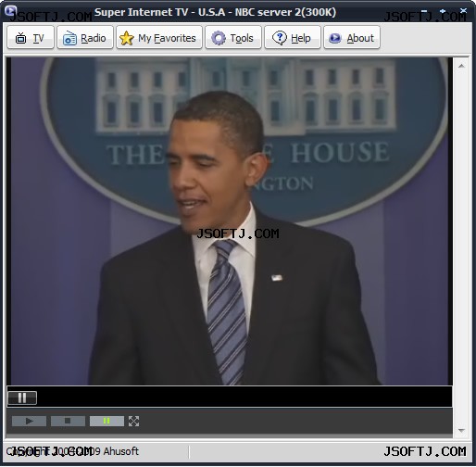The height and width of the screenshot is (467, 476).
Task: Click the scrollbar down arrow
Action: click(461, 430)
